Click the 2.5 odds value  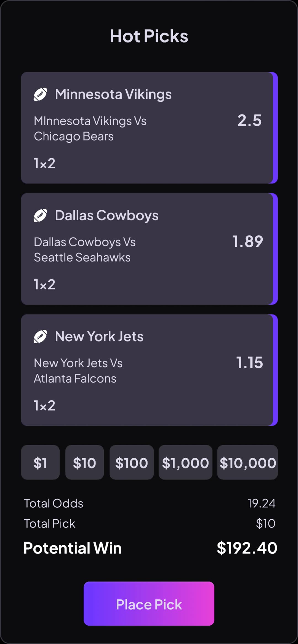click(249, 120)
